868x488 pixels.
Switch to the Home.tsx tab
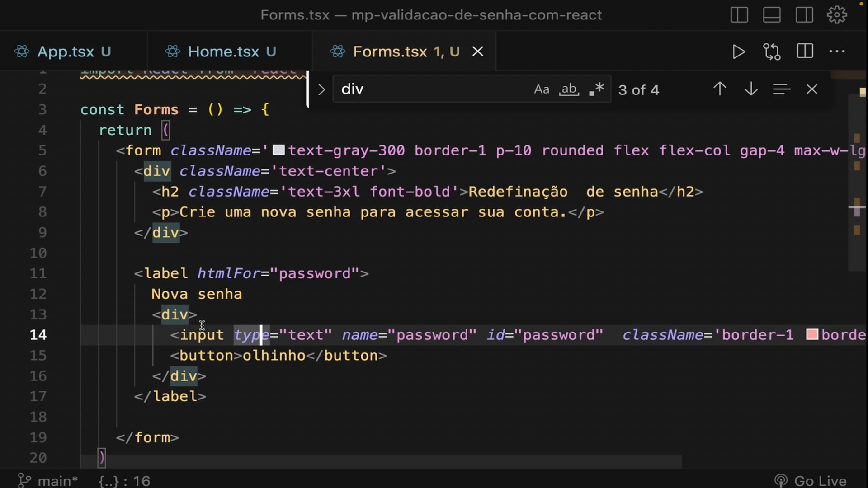click(x=223, y=52)
